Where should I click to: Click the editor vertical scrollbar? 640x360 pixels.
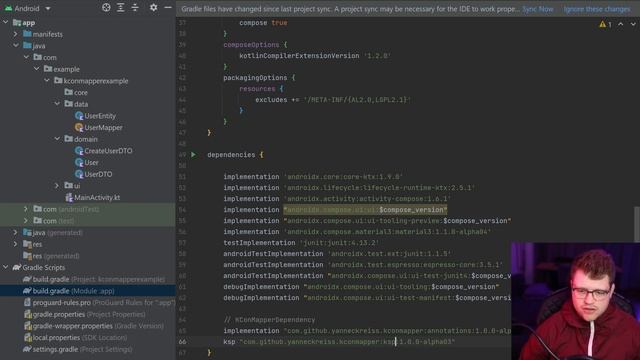637,224
